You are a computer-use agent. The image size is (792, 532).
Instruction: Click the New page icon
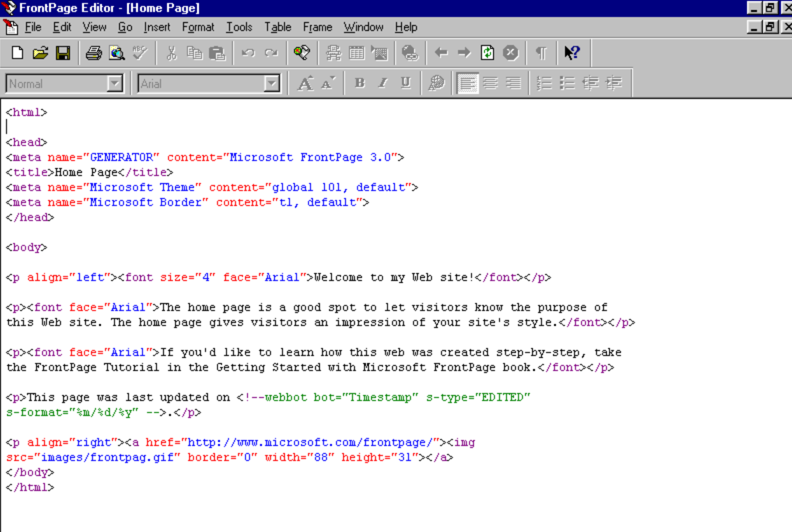(x=17, y=52)
